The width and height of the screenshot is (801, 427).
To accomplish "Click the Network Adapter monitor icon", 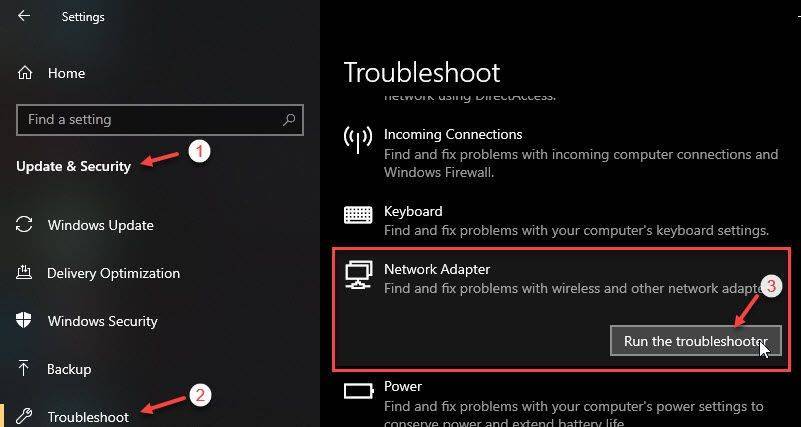I will point(358,273).
